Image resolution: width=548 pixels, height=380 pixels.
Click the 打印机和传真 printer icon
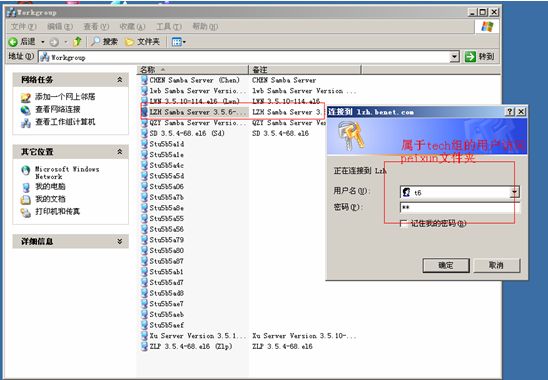pyautogui.click(x=26, y=212)
